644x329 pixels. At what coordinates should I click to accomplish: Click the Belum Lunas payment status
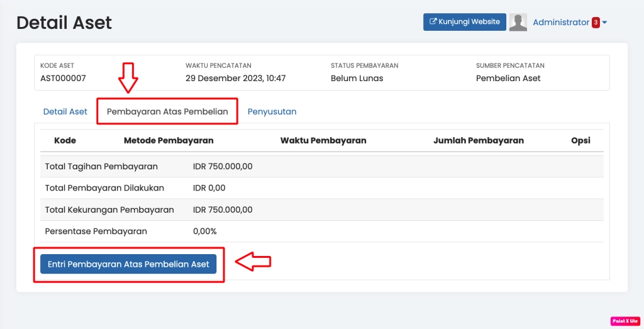[357, 79]
